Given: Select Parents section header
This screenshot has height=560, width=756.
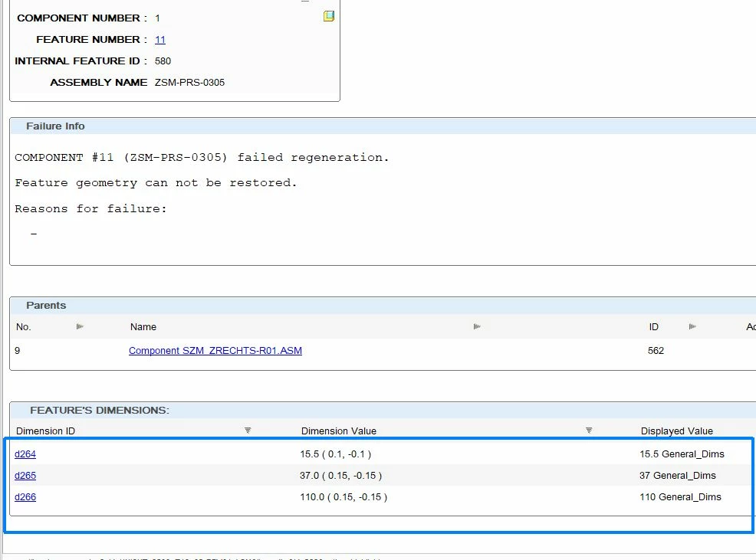Looking at the screenshot, I should tap(46, 306).
